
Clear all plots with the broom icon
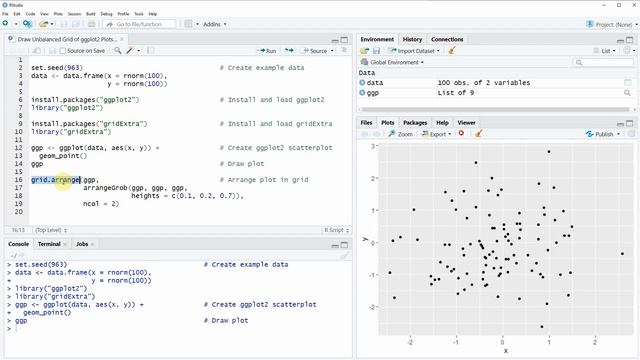(x=478, y=133)
